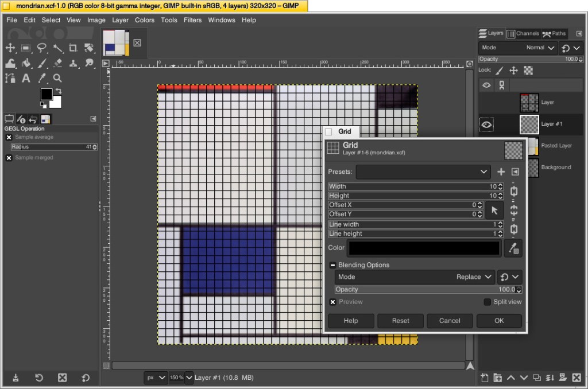Activate the Crop tool
This screenshot has width=588, height=389.
72,48
